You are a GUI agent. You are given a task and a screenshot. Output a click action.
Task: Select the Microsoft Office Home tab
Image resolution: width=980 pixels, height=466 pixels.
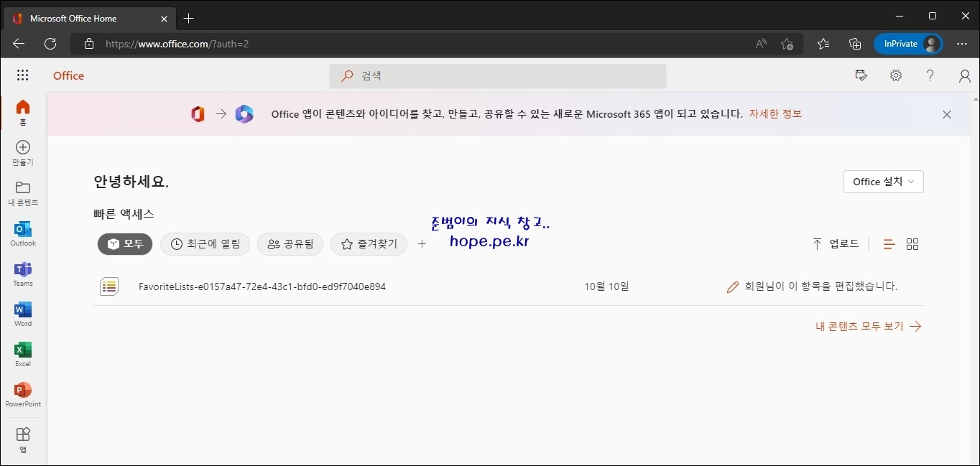tap(91, 18)
